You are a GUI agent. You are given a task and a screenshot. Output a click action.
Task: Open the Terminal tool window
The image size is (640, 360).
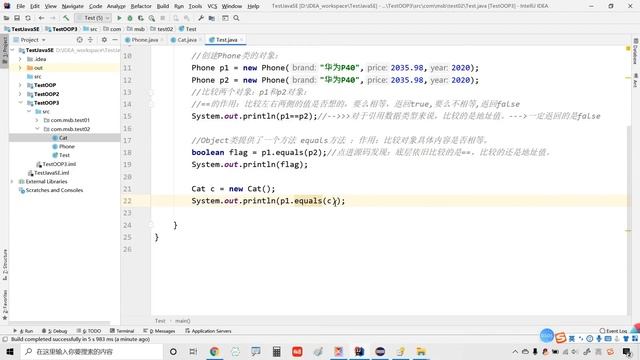pyautogui.click(x=122, y=331)
